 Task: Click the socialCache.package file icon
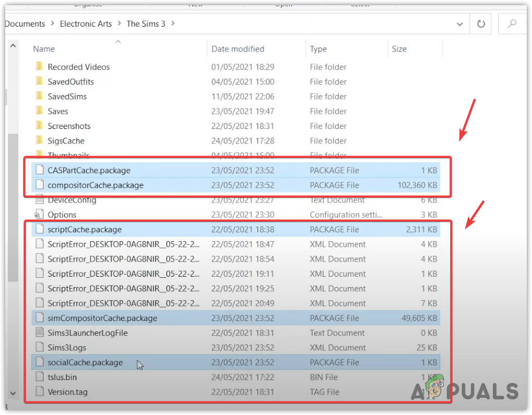click(40, 362)
